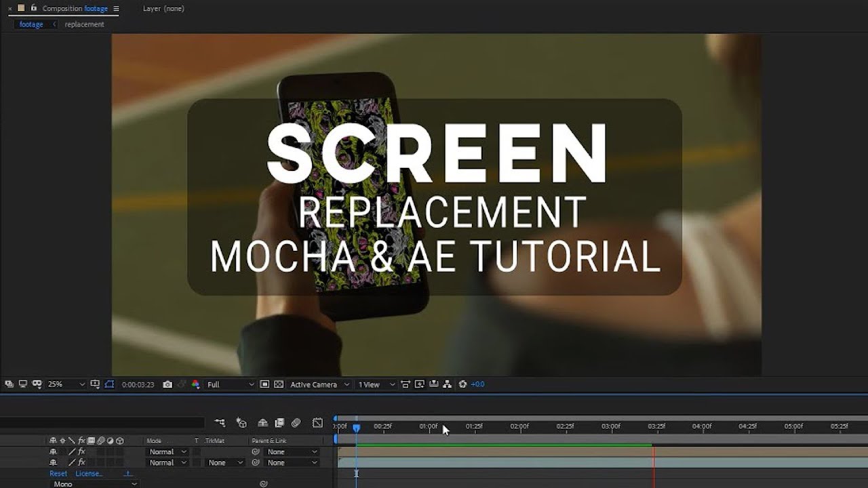Open second layer's Parent None dropdown
868x488 pixels.
click(x=292, y=462)
